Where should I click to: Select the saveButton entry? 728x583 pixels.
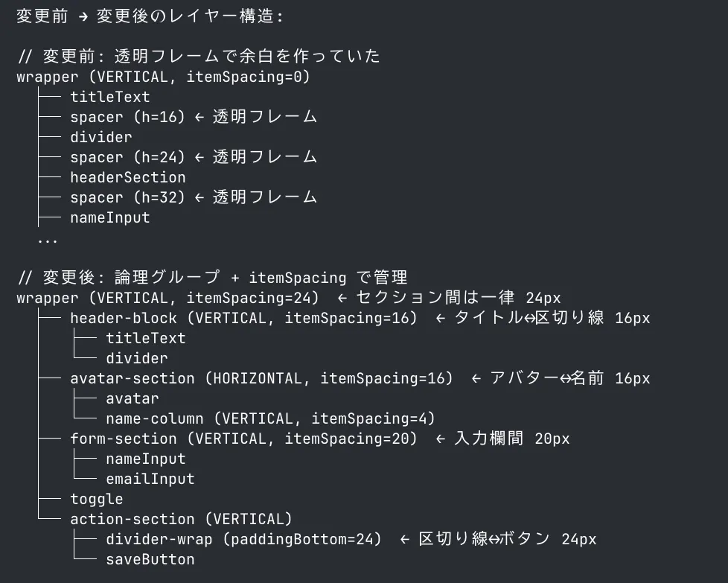click(150, 559)
